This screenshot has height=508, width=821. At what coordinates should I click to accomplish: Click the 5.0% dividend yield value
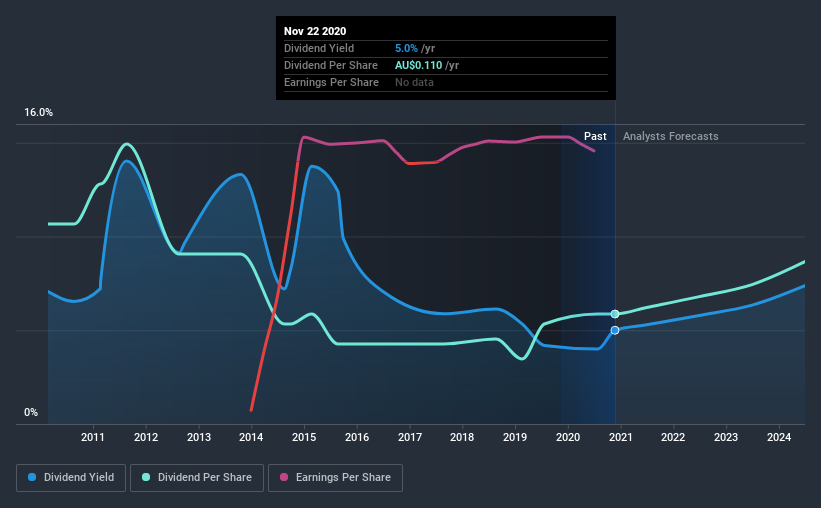(406, 48)
